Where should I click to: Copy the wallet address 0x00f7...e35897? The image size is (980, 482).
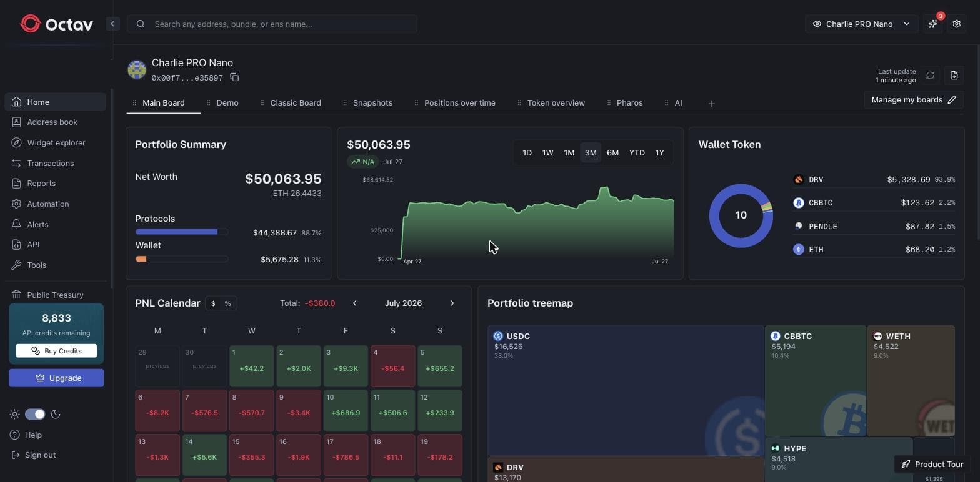click(234, 77)
